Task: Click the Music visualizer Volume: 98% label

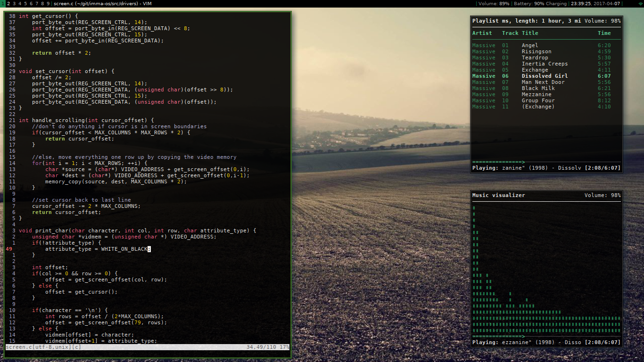Action: (x=603, y=195)
